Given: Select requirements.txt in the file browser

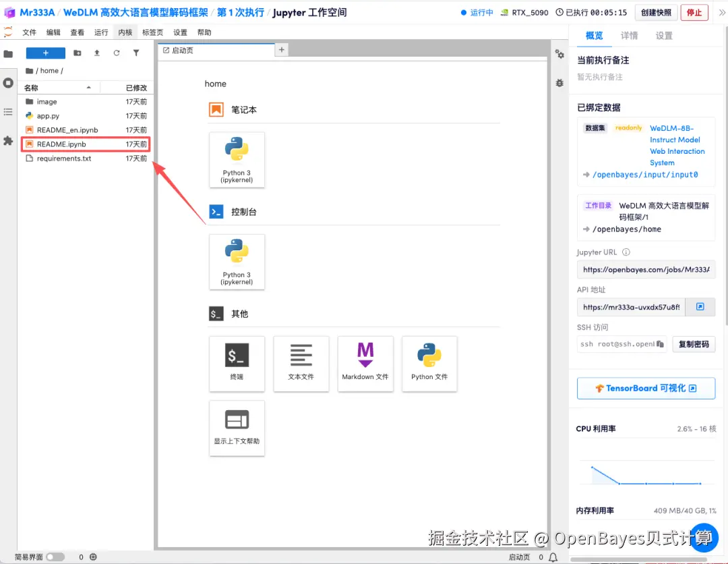Looking at the screenshot, I should click(x=86, y=159).
